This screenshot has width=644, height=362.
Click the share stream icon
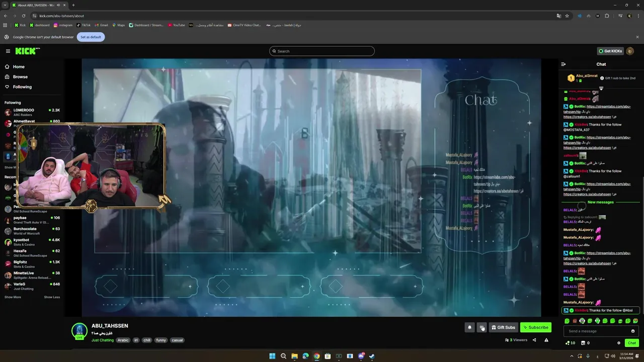(534, 340)
